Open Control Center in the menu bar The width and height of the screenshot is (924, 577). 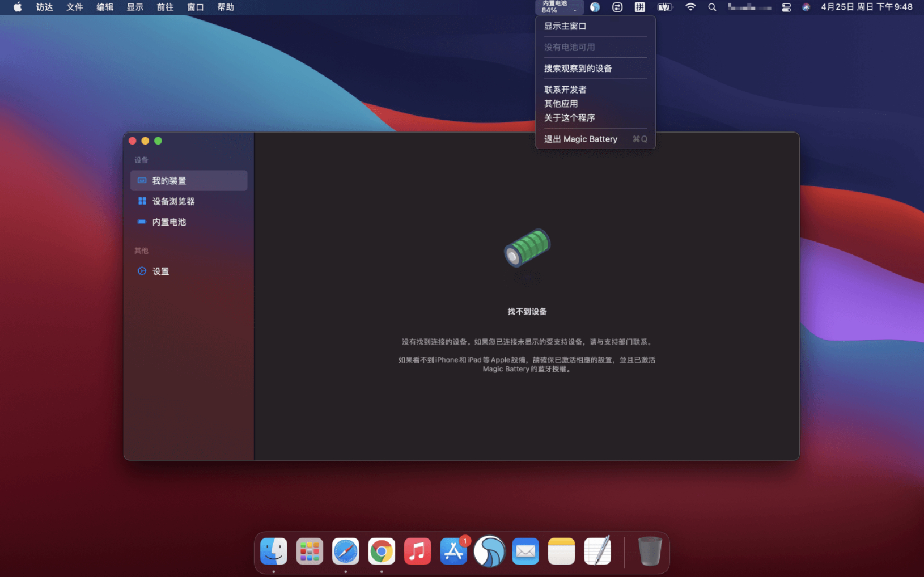pyautogui.click(x=786, y=7)
